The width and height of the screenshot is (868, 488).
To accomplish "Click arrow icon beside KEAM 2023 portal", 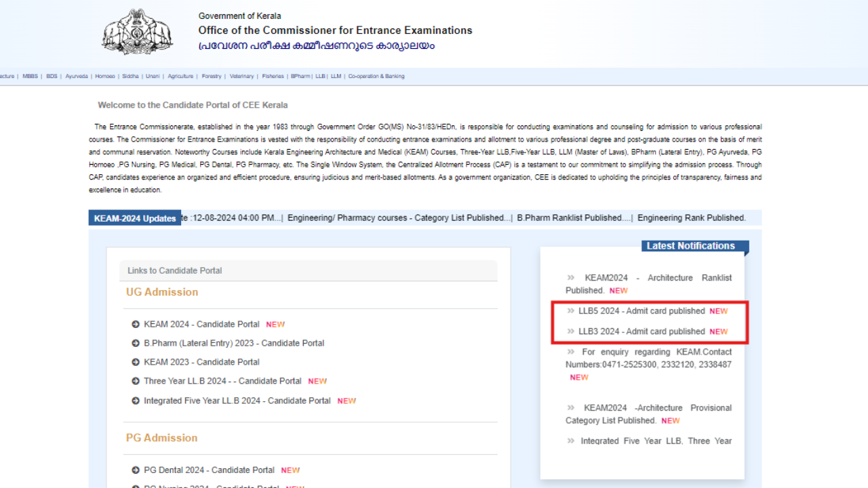I will [136, 363].
